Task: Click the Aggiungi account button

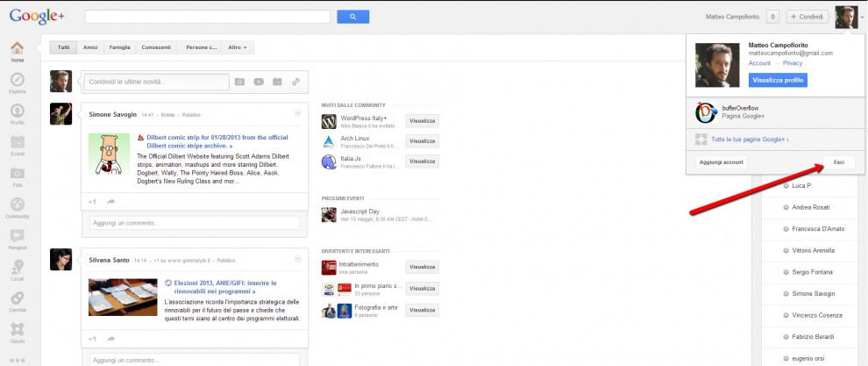Action: click(722, 161)
